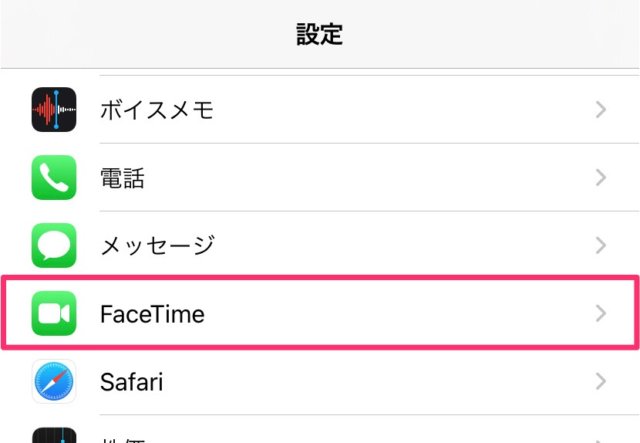The width and height of the screenshot is (640, 443).
Task: Tap the Voice Memos waveform icon
Action: point(54,109)
